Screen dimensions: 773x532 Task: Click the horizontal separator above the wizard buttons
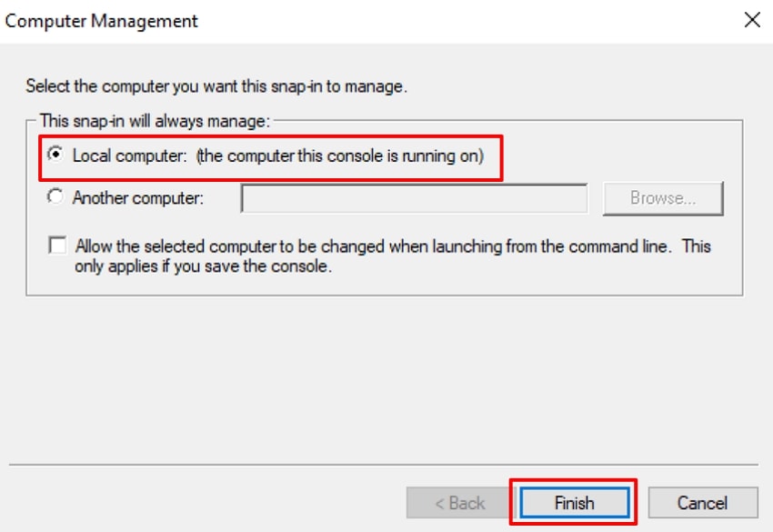click(386, 466)
